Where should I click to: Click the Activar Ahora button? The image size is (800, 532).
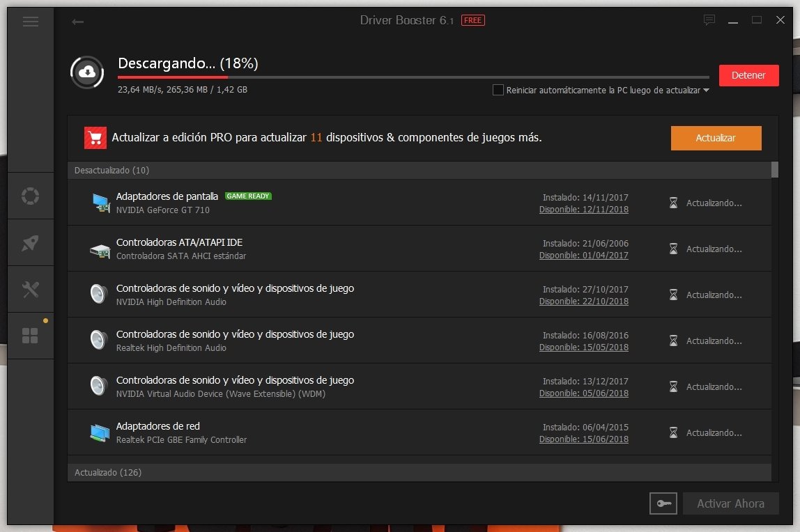[730, 503]
